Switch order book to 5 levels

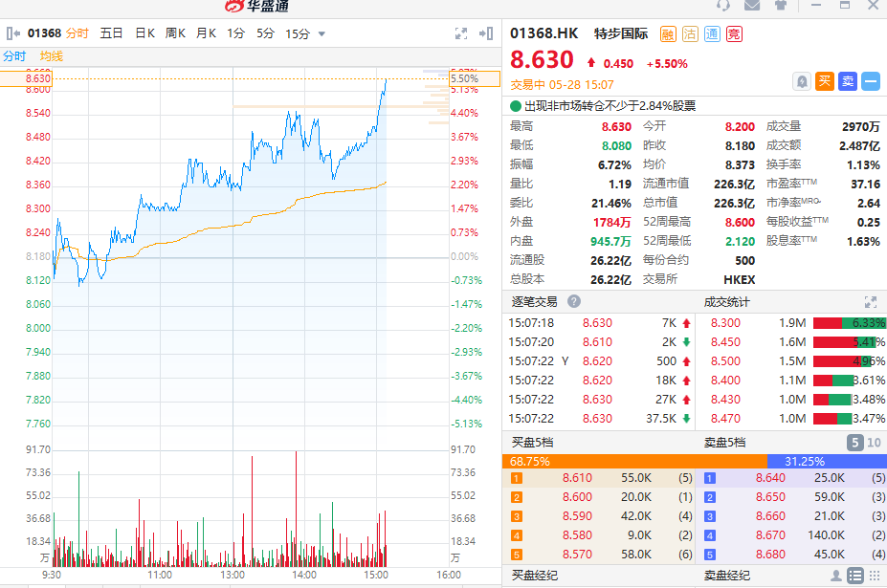click(855, 442)
